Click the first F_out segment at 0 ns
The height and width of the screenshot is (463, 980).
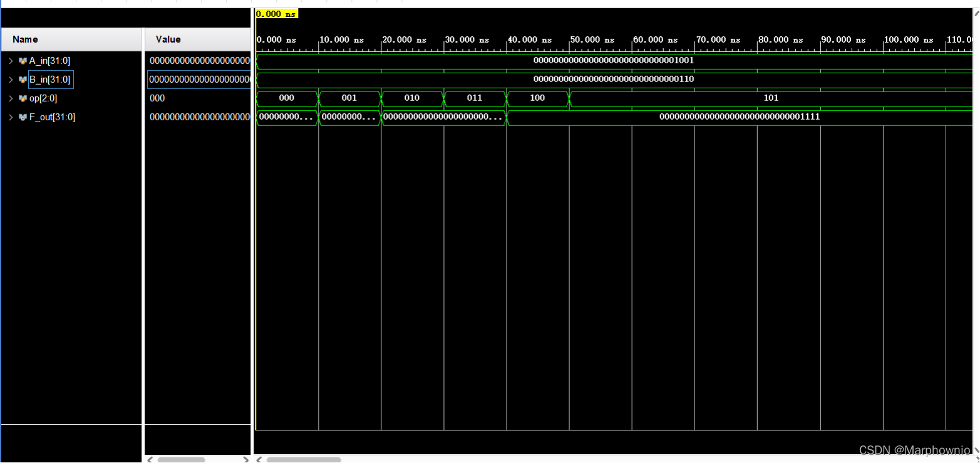287,117
